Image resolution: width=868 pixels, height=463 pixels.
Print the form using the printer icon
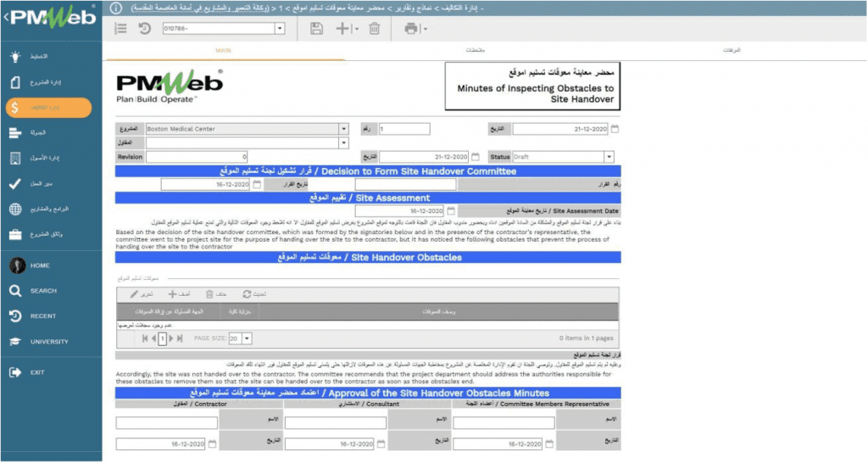tap(411, 28)
